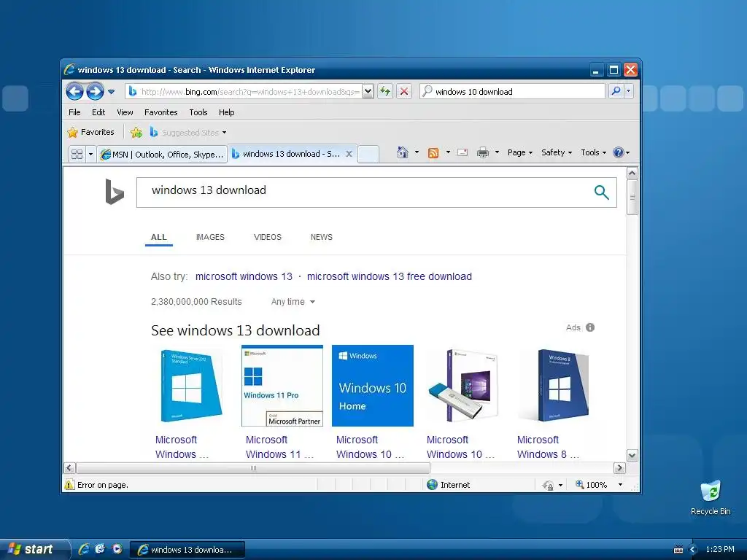Open Home button dropdown arrow
This screenshot has height=560, width=747.
[417, 152]
